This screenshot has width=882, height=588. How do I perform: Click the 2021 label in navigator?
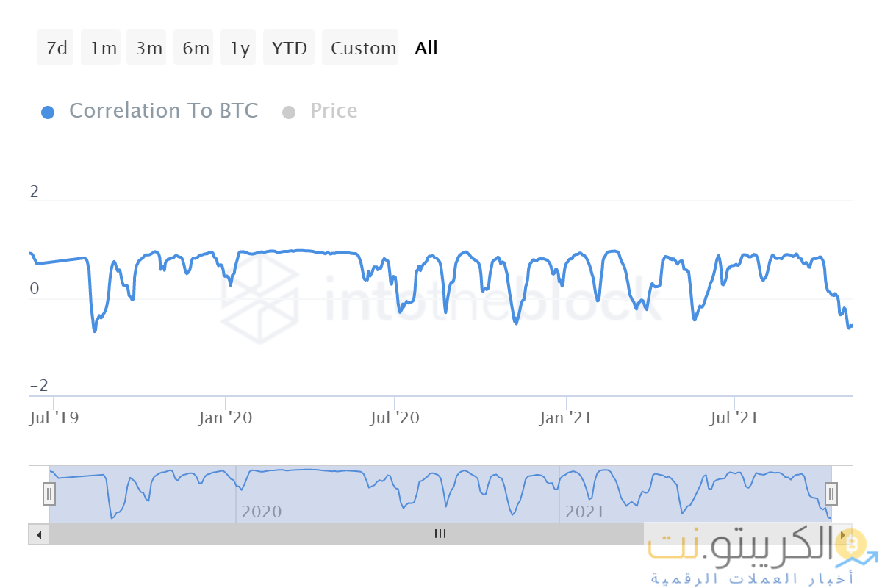584,512
